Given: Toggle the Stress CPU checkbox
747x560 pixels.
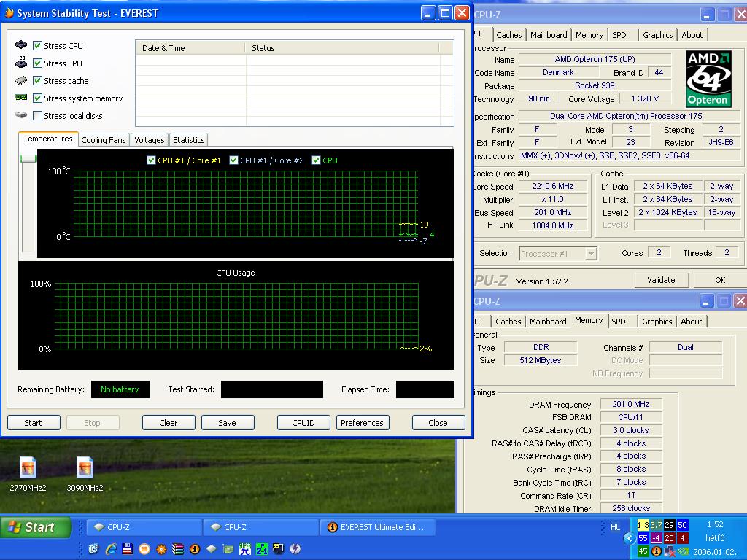Looking at the screenshot, I should 38,46.
